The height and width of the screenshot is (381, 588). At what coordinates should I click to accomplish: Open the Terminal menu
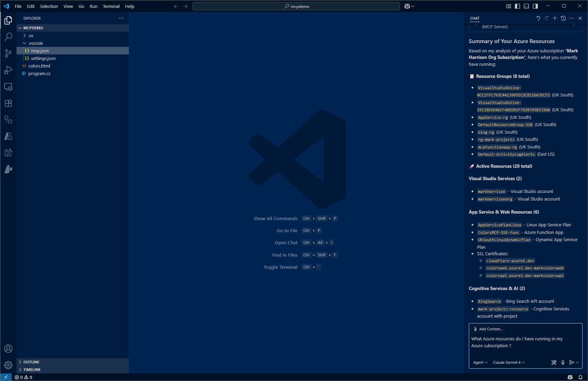click(x=111, y=6)
